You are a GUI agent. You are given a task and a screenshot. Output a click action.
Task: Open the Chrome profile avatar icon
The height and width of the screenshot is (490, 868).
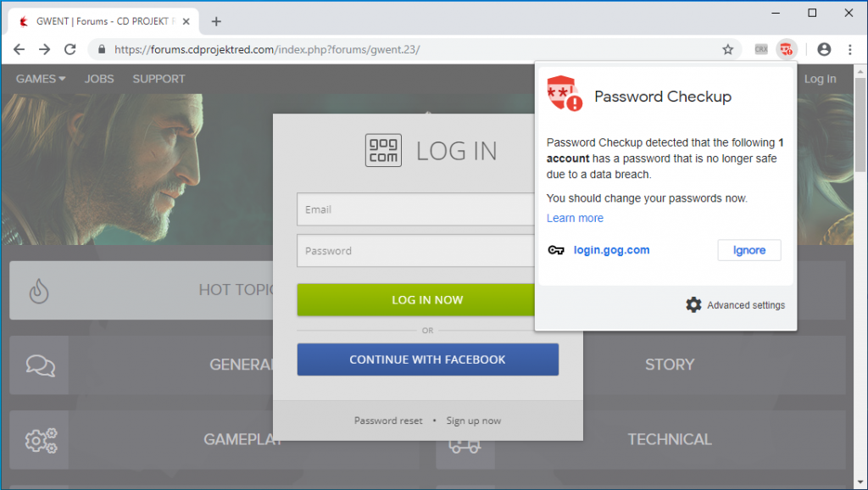coord(824,49)
